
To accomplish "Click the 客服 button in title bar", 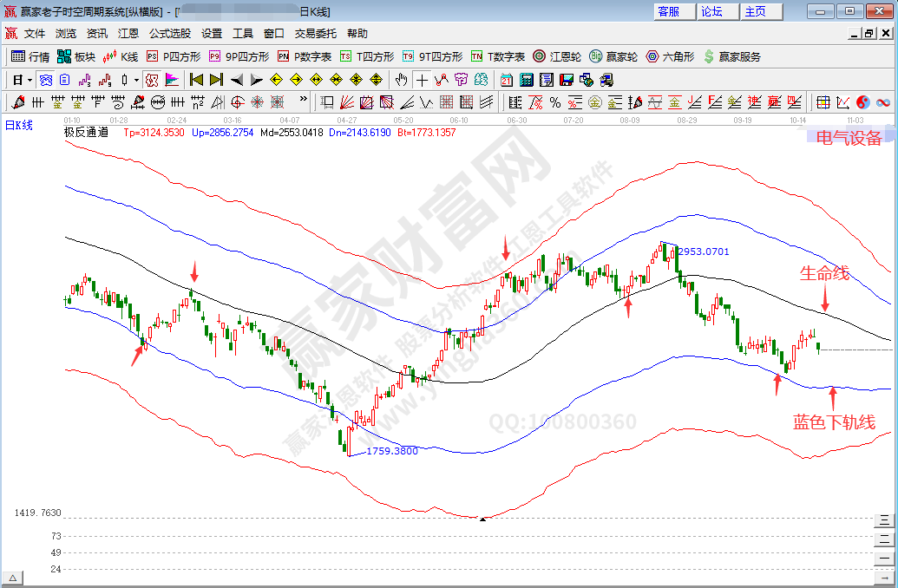I will tap(669, 11).
